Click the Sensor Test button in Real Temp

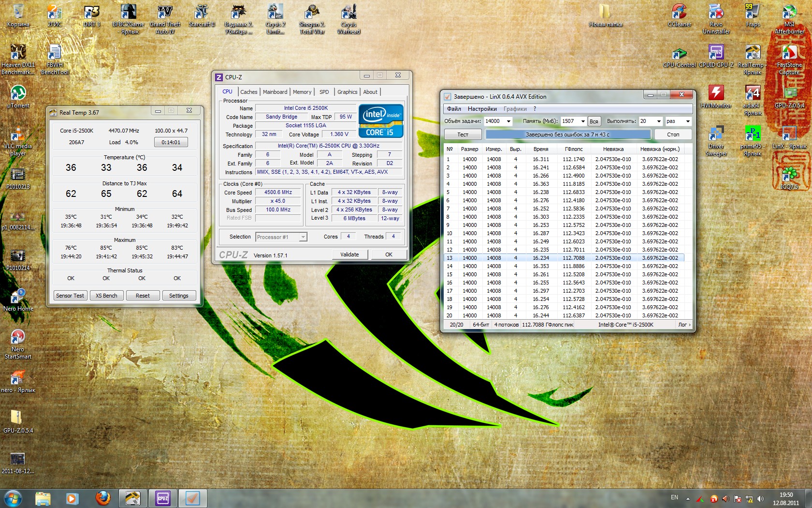[x=70, y=296]
